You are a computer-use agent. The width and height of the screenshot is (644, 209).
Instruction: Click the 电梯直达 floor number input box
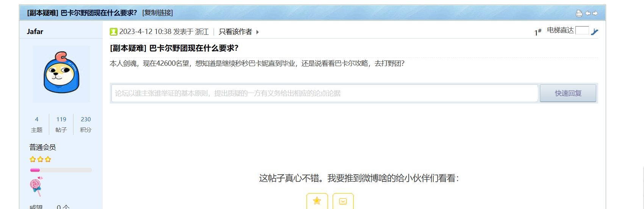coord(582,30)
